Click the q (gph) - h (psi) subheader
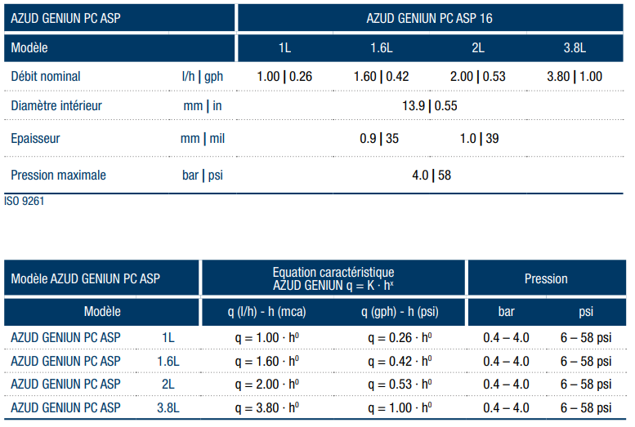This screenshot has height=427, width=635. (400, 312)
